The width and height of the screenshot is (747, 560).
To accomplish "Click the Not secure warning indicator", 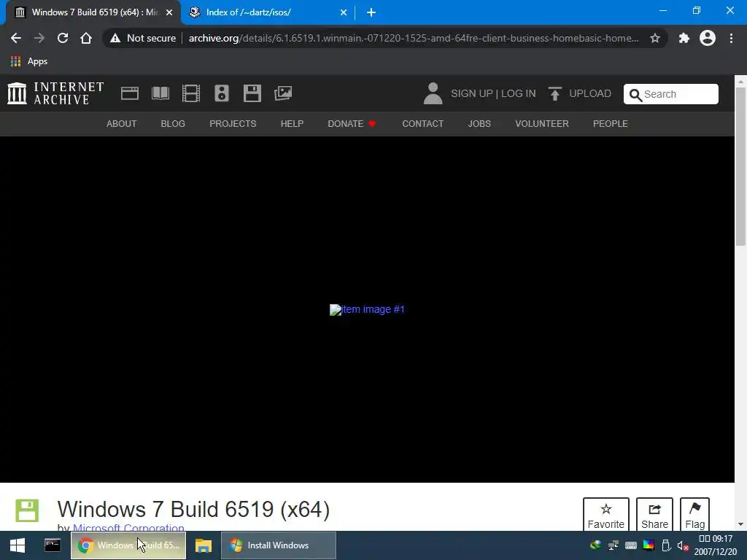I will point(142,38).
